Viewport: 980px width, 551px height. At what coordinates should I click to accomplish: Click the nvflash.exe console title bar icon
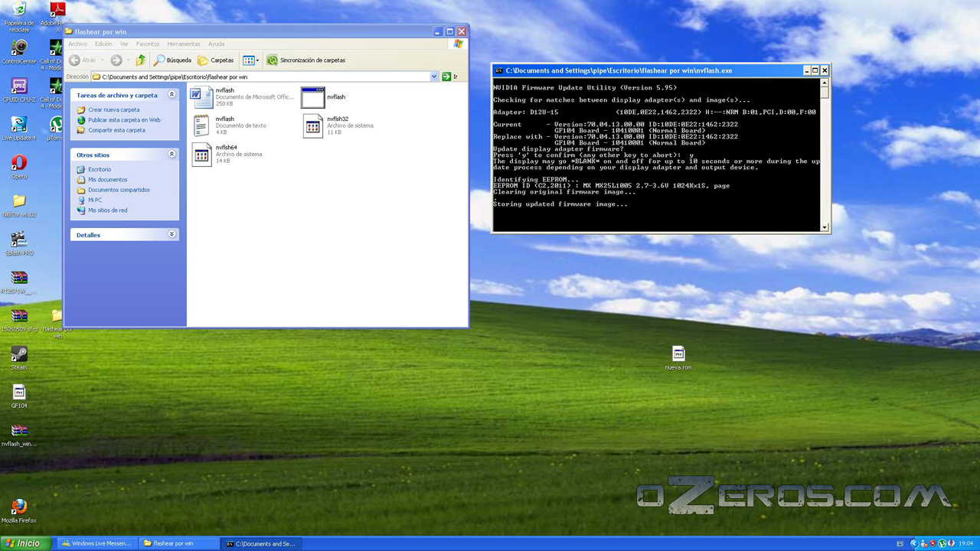coord(499,70)
